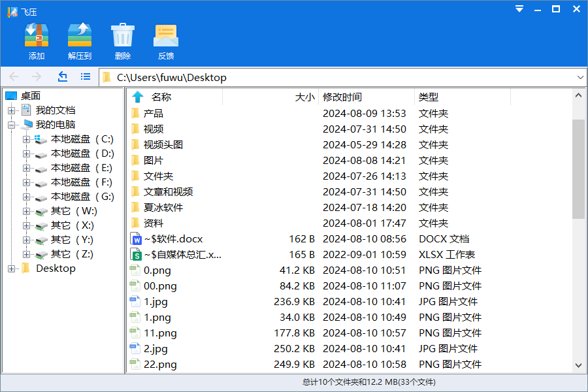588x392 pixels.
Task: Click the 添加 (Add) archive icon
Action: point(37,35)
